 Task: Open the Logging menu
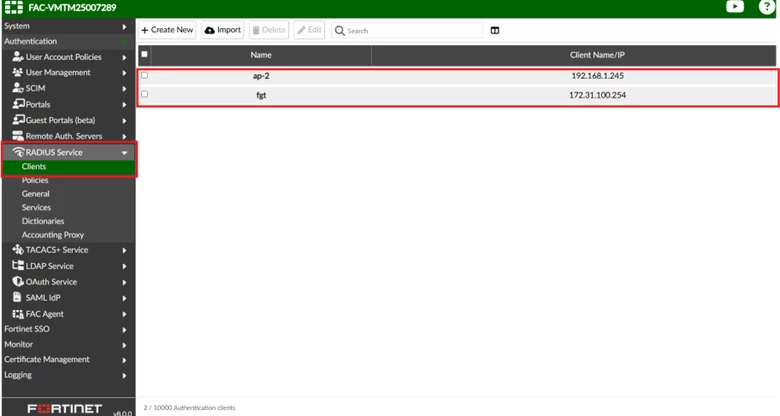click(x=18, y=375)
